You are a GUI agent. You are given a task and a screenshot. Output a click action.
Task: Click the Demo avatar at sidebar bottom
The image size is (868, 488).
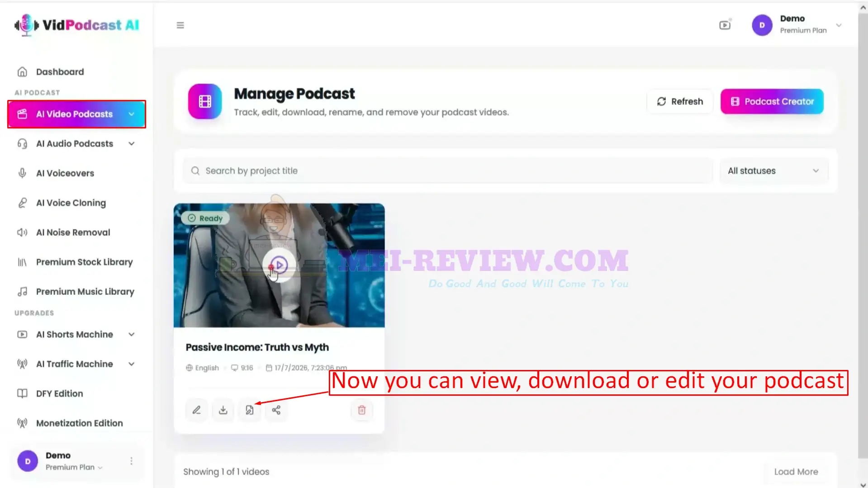pyautogui.click(x=28, y=461)
